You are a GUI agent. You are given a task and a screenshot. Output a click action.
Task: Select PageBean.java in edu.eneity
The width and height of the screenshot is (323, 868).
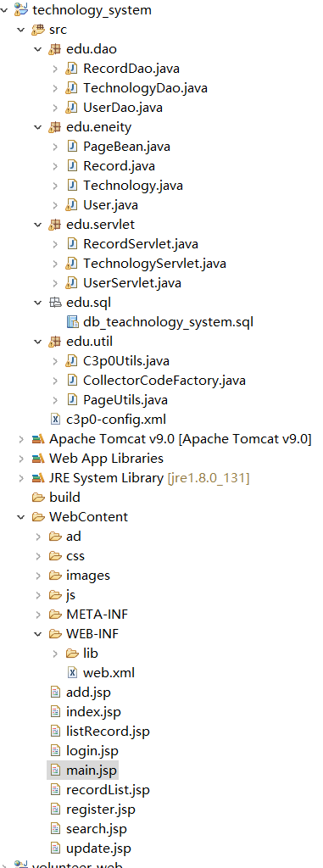[127, 147]
